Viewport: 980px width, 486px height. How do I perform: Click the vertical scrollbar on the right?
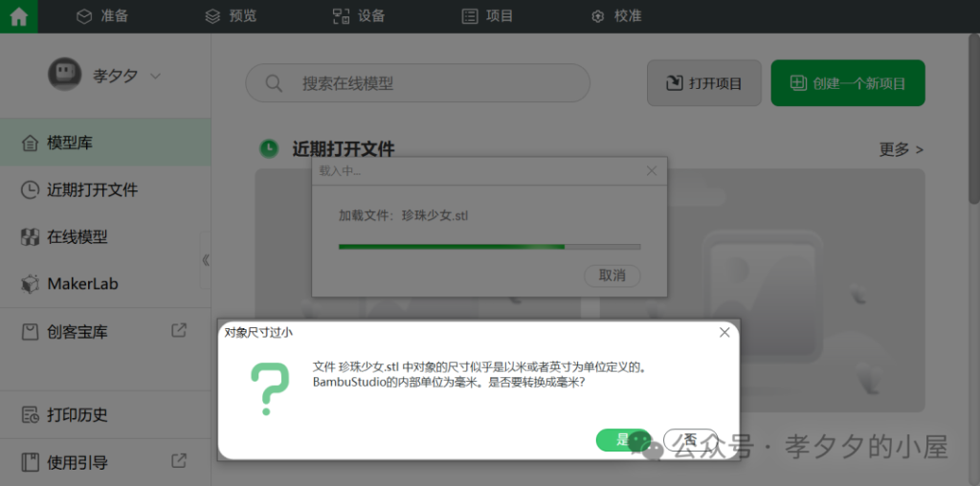click(973, 119)
